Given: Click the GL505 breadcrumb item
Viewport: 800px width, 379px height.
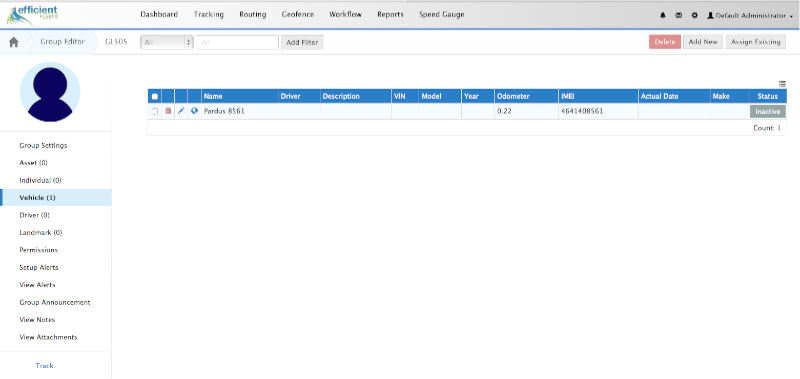Looking at the screenshot, I should (x=116, y=42).
